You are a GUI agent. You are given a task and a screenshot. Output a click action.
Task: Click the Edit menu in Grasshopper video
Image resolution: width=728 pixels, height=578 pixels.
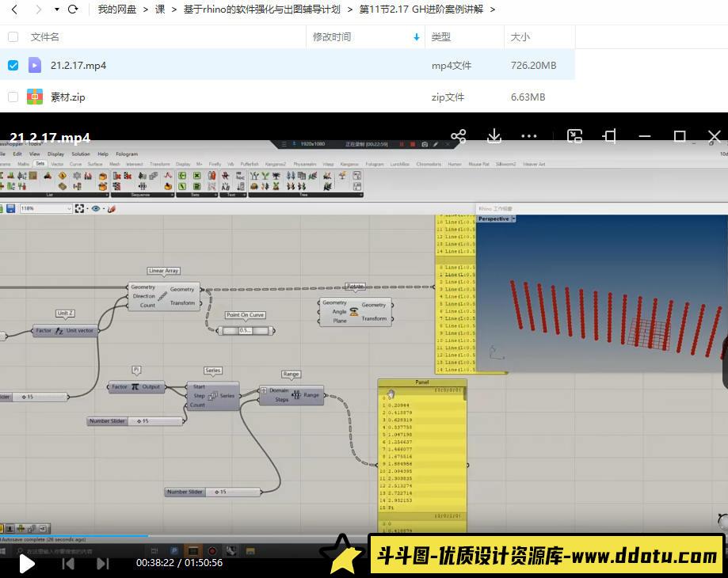pos(17,154)
